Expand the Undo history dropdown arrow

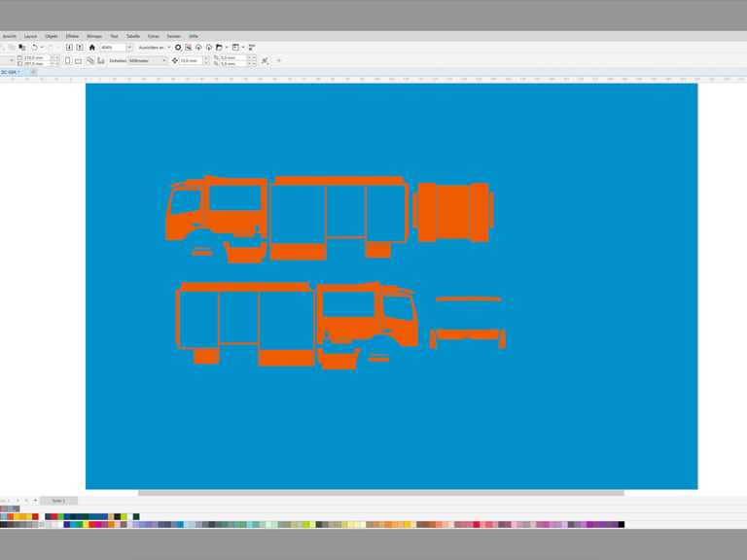[42, 47]
